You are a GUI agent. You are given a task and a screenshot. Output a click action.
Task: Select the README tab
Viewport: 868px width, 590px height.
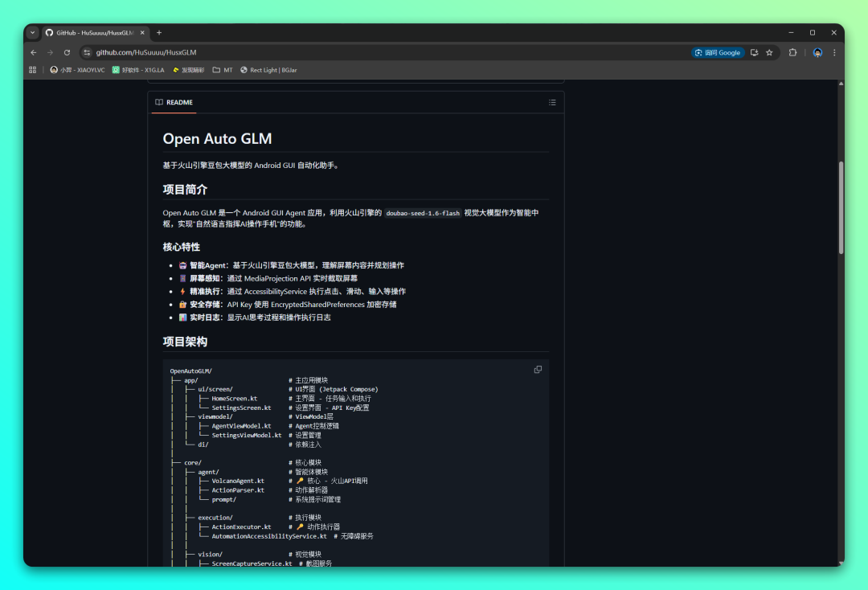(174, 103)
